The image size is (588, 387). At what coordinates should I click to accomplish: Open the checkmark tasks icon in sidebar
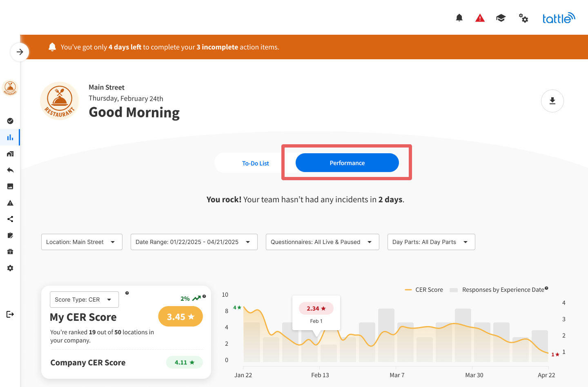pyautogui.click(x=10, y=121)
